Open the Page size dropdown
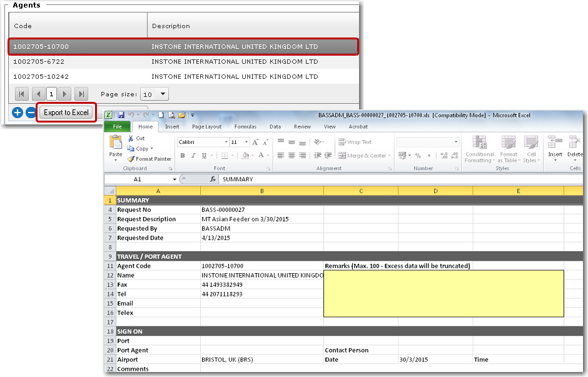The width and height of the screenshot is (588, 377). pos(163,94)
